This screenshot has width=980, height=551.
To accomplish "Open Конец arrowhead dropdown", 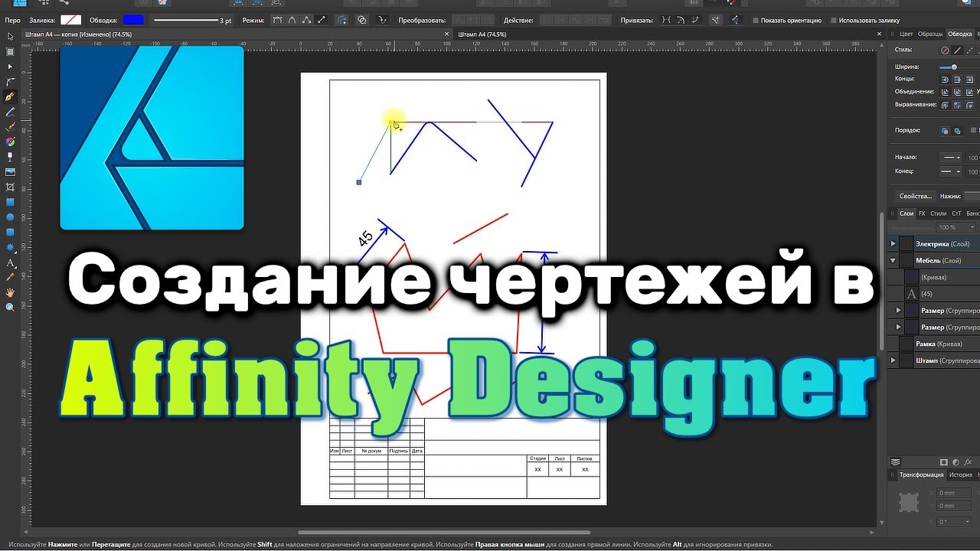I will point(952,171).
